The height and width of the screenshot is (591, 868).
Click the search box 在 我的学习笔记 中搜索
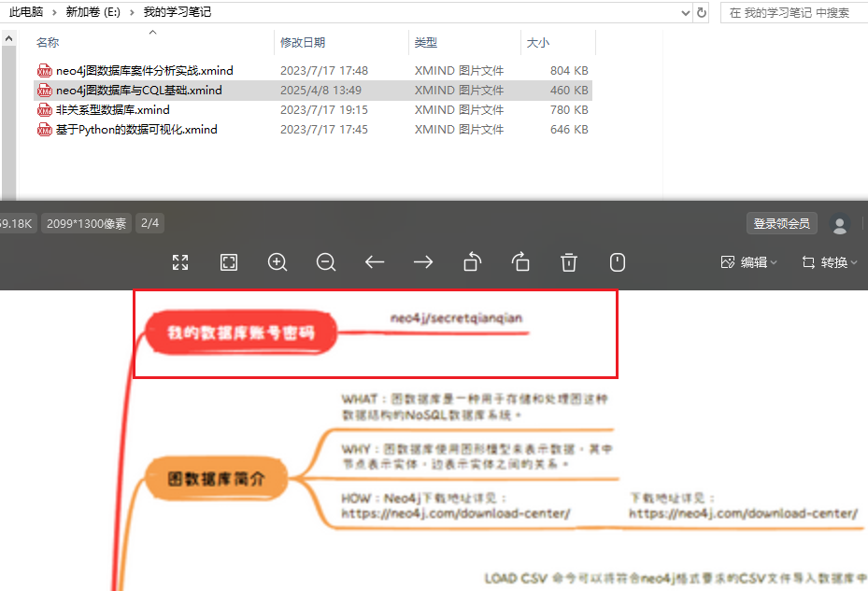(794, 13)
